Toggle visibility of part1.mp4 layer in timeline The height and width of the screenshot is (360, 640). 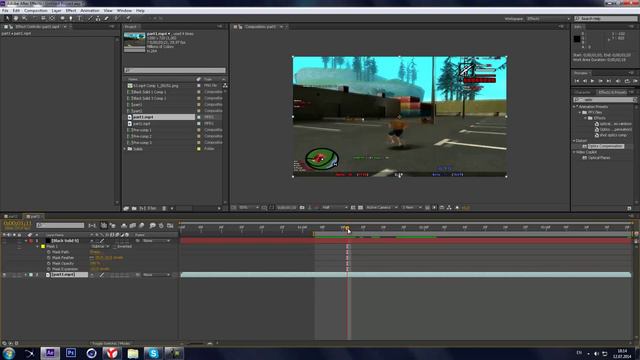pyautogui.click(x=4, y=275)
